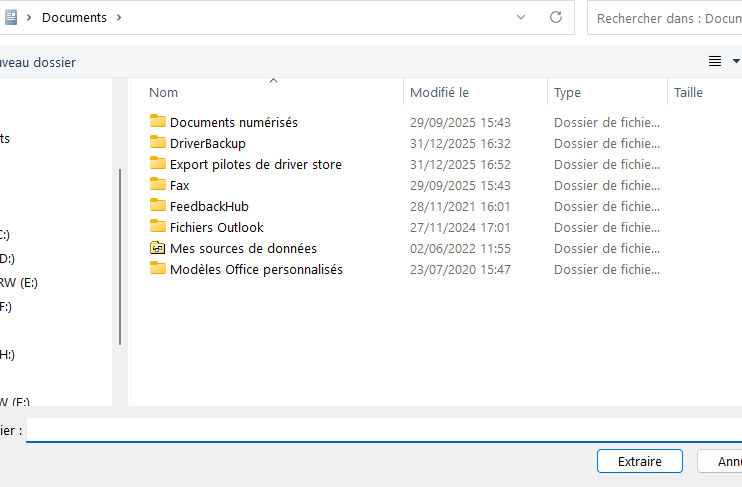Image resolution: width=742 pixels, height=487 pixels.
Task: Change the view with the list layout icon
Action: point(715,61)
